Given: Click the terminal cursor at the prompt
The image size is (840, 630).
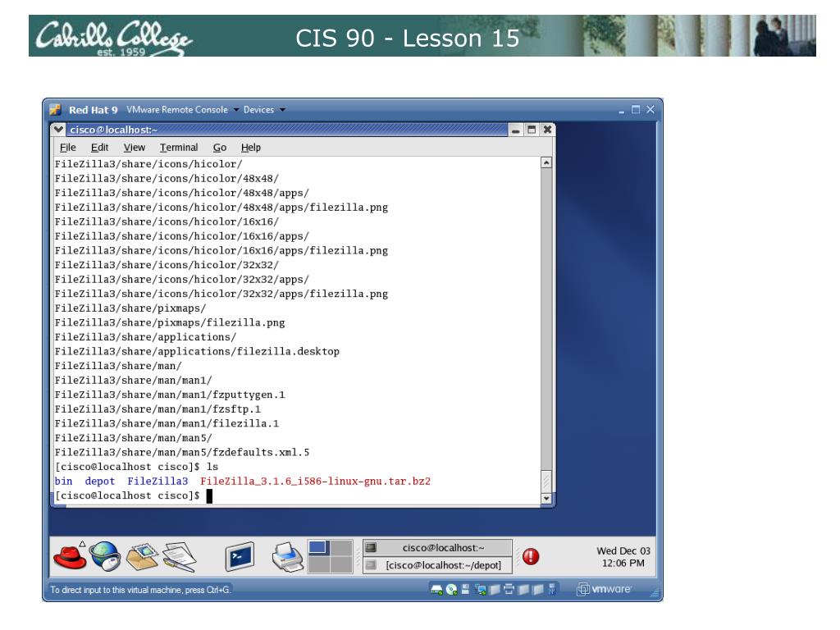Looking at the screenshot, I should pyautogui.click(x=209, y=495).
